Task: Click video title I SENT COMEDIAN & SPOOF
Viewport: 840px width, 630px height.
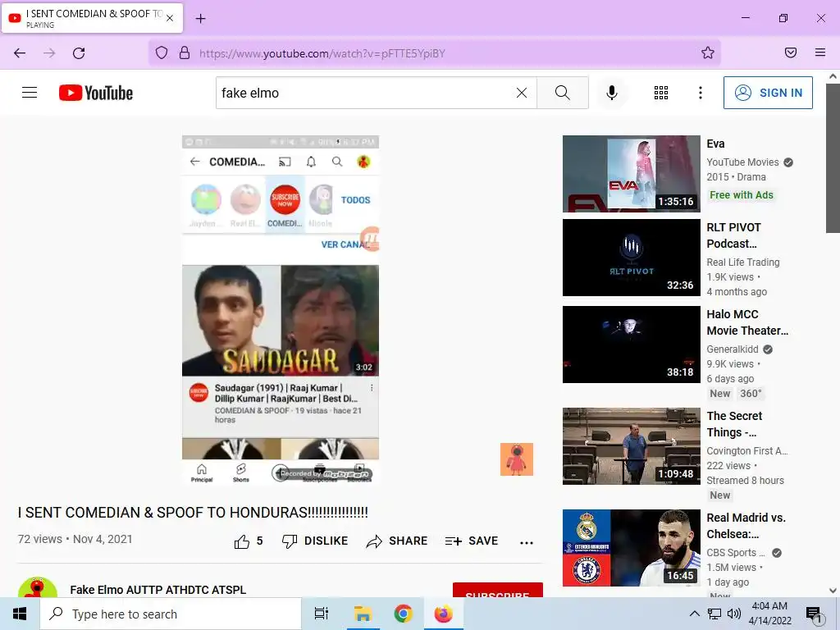Action: 193,513
